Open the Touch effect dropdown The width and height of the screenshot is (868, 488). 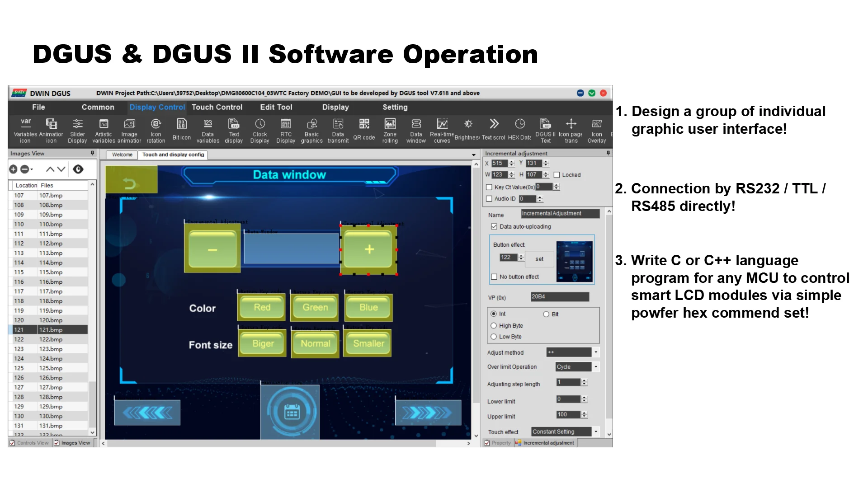pos(596,432)
